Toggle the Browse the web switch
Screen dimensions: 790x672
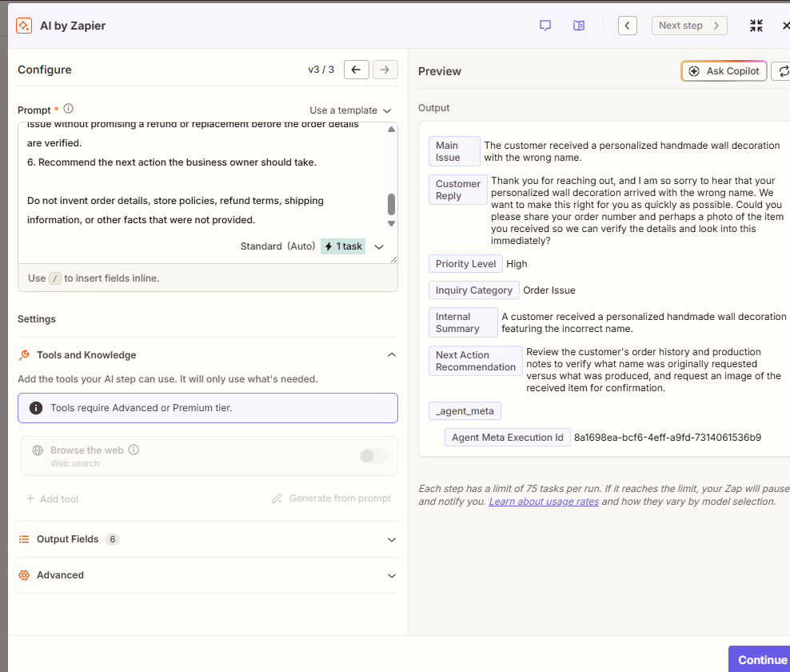(x=374, y=456)
